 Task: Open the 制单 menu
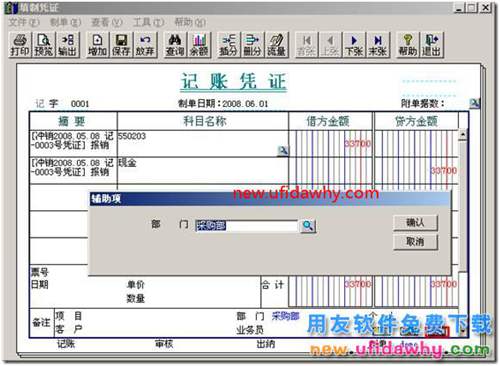[65, 22]
